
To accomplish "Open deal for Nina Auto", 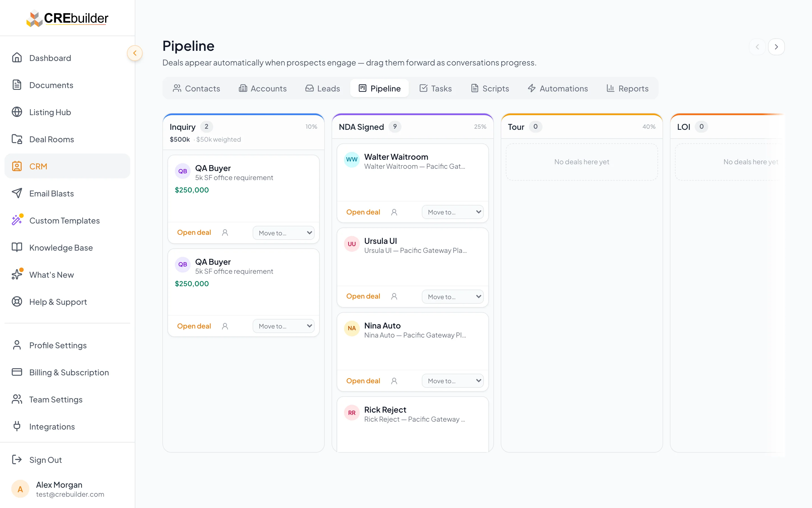I will pyautogui.click(x=363, y=381).
